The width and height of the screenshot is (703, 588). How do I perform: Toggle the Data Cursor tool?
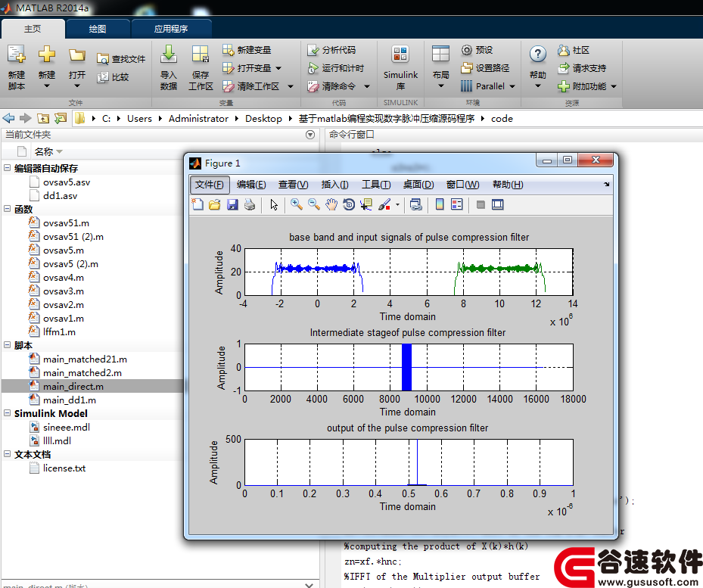coord(366,205)
